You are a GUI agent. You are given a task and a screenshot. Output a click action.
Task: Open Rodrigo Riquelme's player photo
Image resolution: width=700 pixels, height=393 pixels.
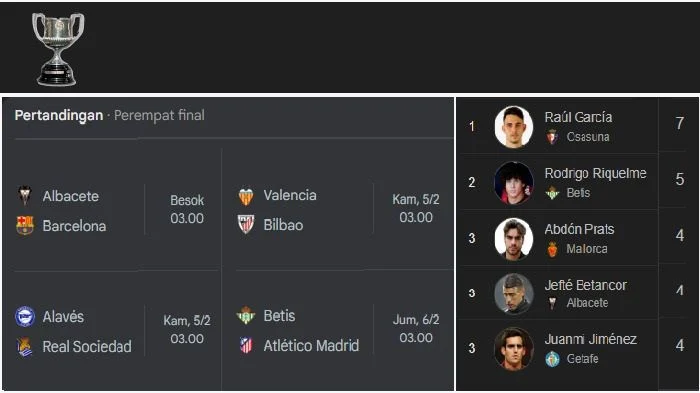pos(513,183)
